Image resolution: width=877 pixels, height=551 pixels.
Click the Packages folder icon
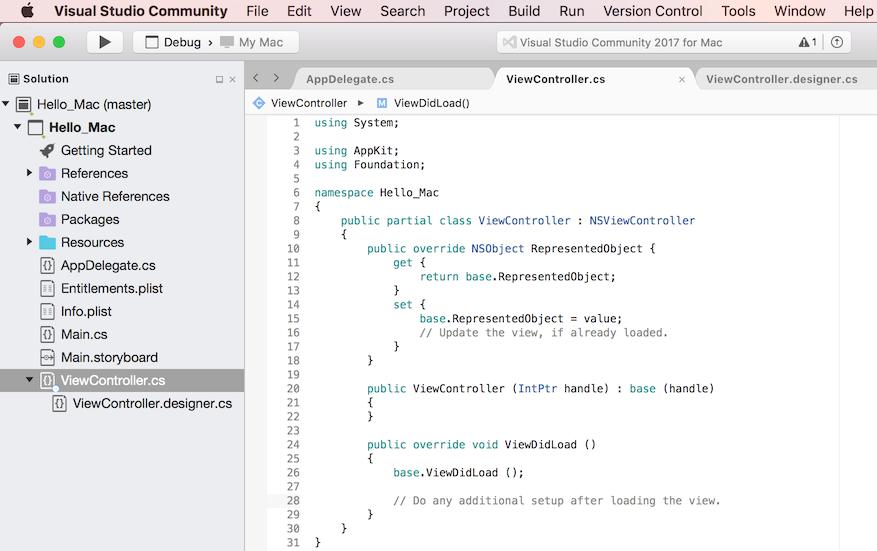coord(47,220)
